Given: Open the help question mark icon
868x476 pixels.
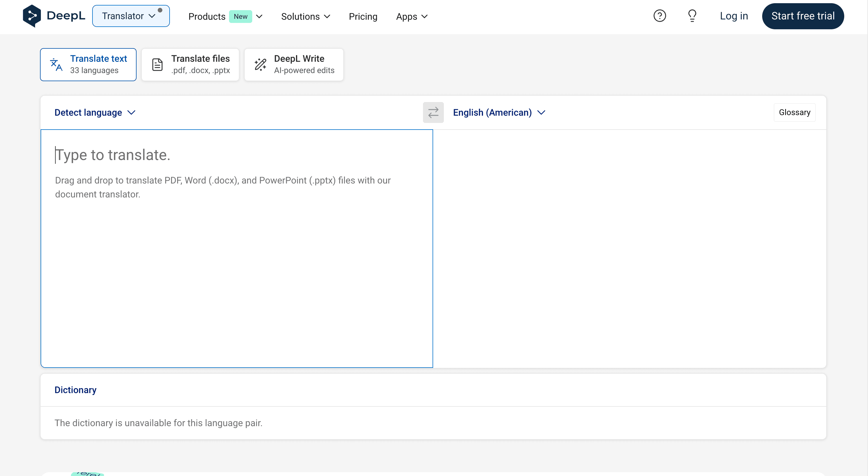Looking at the screenshot, I should click(660, 16).
